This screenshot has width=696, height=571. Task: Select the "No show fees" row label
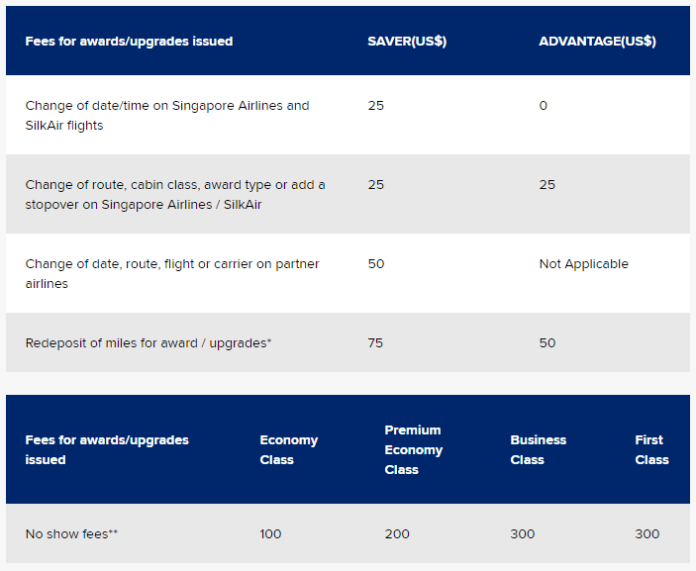tap(71, 534)
